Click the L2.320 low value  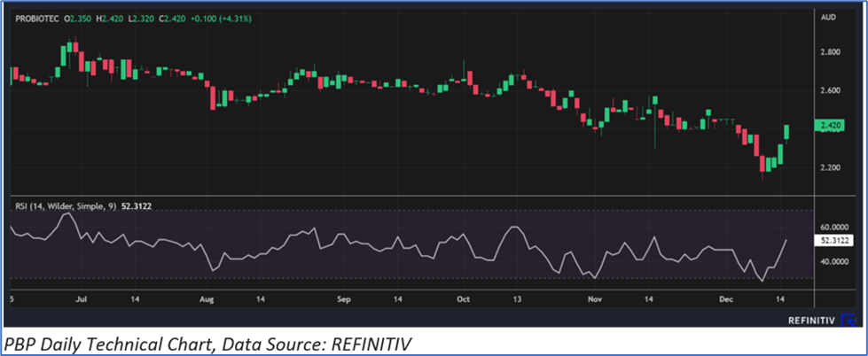coord(143,19)
